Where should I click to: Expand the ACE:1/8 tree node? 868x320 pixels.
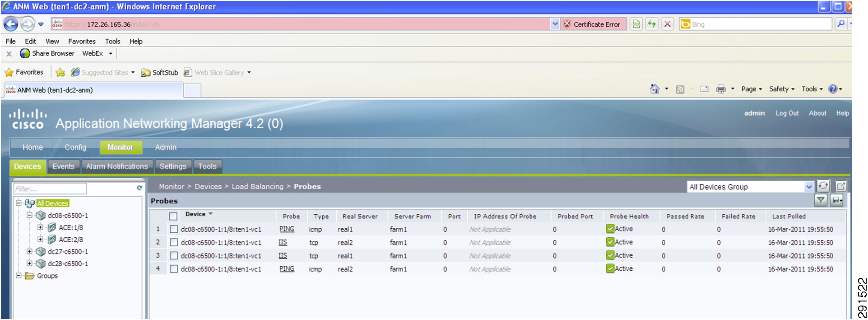point(40,227)
